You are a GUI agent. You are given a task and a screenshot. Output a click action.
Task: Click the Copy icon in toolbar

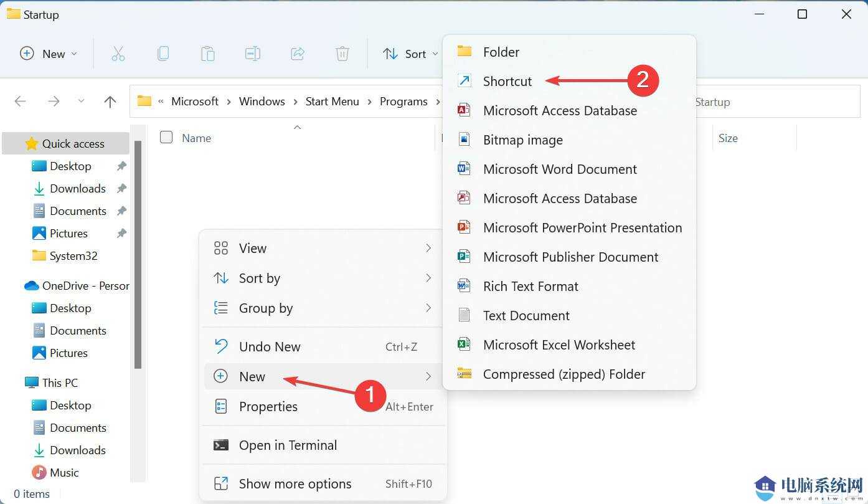163,54
